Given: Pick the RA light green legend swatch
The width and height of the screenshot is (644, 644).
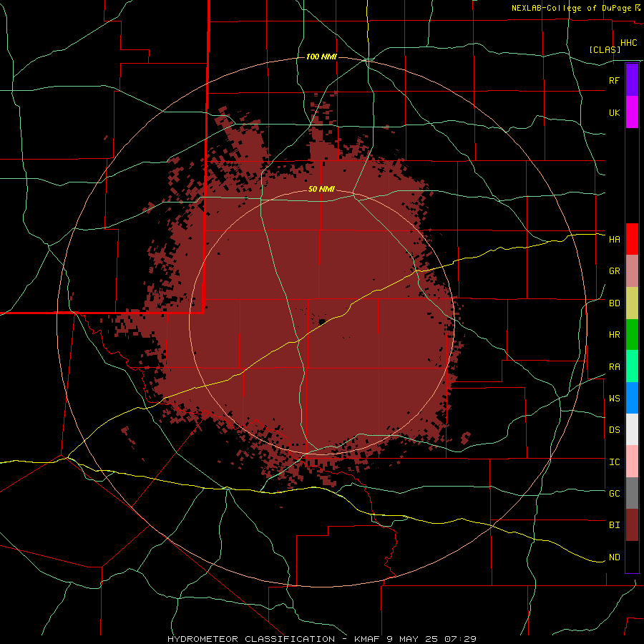Looking at the screenshot, I should pyautogui.click(x=632, y=366).
